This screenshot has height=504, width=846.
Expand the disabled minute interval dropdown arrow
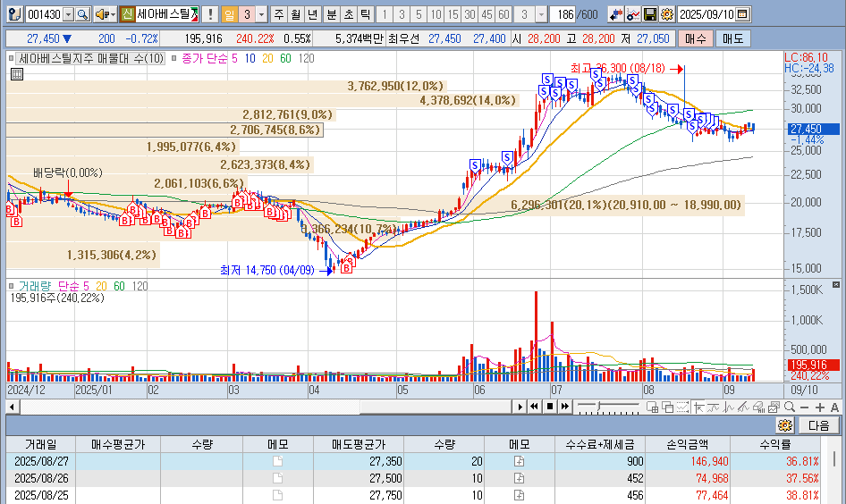click(x=541, y=14)
